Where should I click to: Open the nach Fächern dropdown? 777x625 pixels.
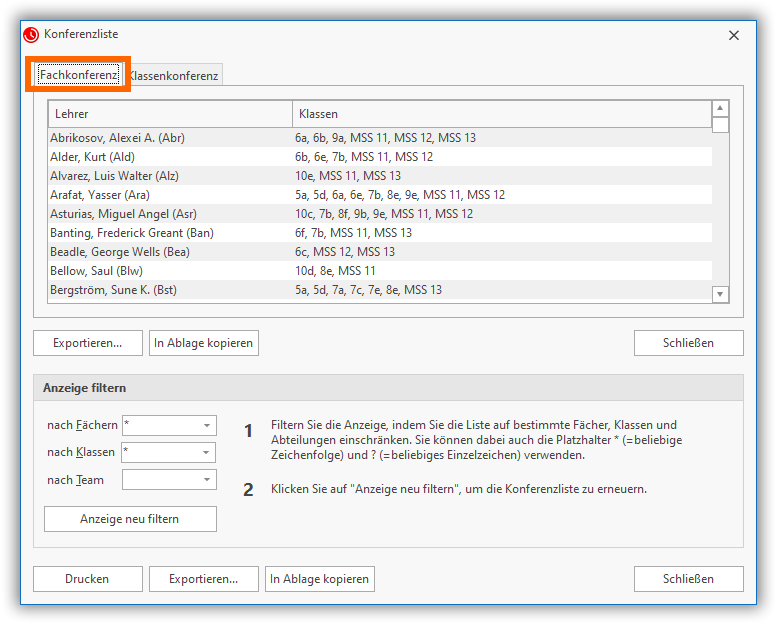[207, 426]
